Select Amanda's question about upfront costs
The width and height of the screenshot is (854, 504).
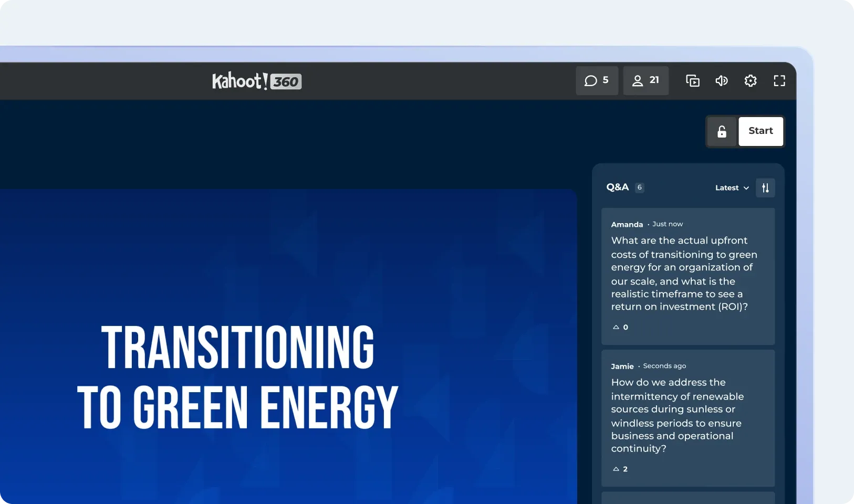(688, 276)
